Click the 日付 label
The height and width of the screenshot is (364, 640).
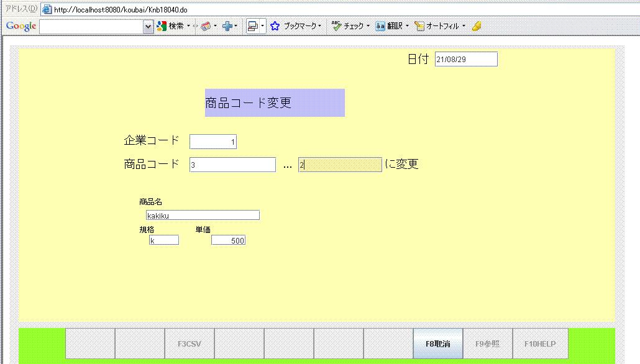pyautogui.click(x=418, y=59)
